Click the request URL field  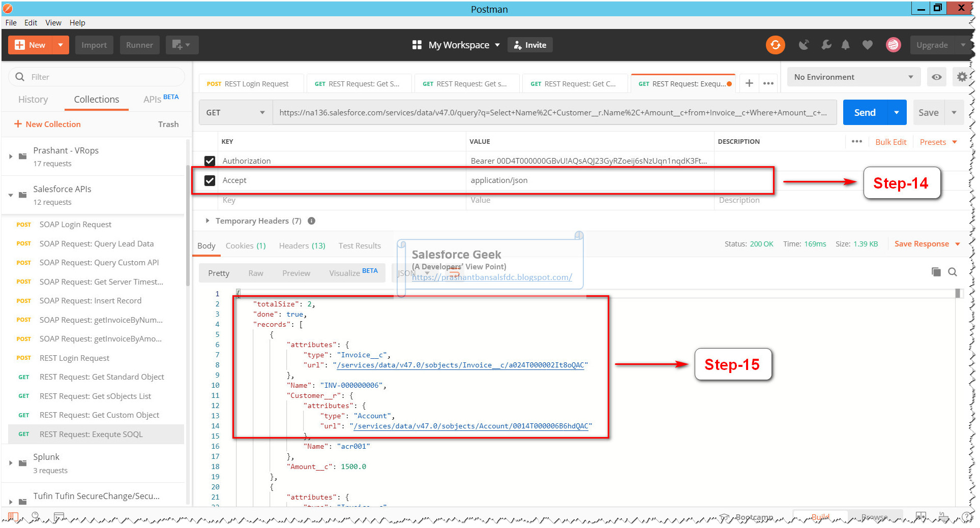click(x=554, y=112)
